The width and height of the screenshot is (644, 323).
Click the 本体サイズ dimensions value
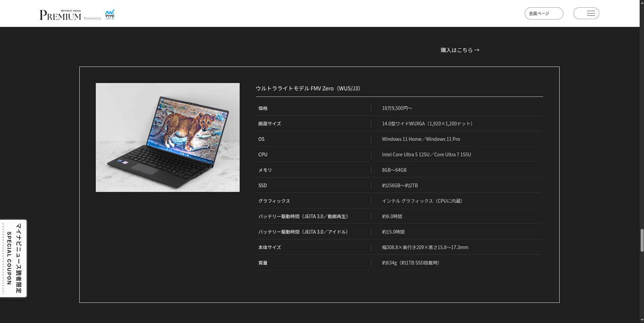(425, 247)
